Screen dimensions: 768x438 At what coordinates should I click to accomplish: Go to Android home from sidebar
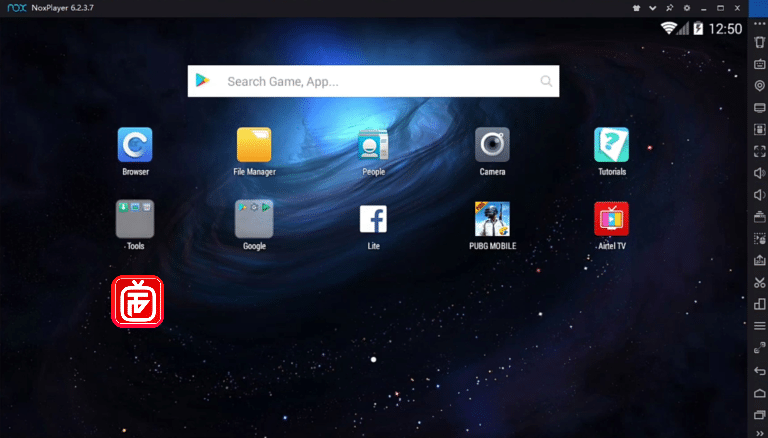(x=760, y=393)
